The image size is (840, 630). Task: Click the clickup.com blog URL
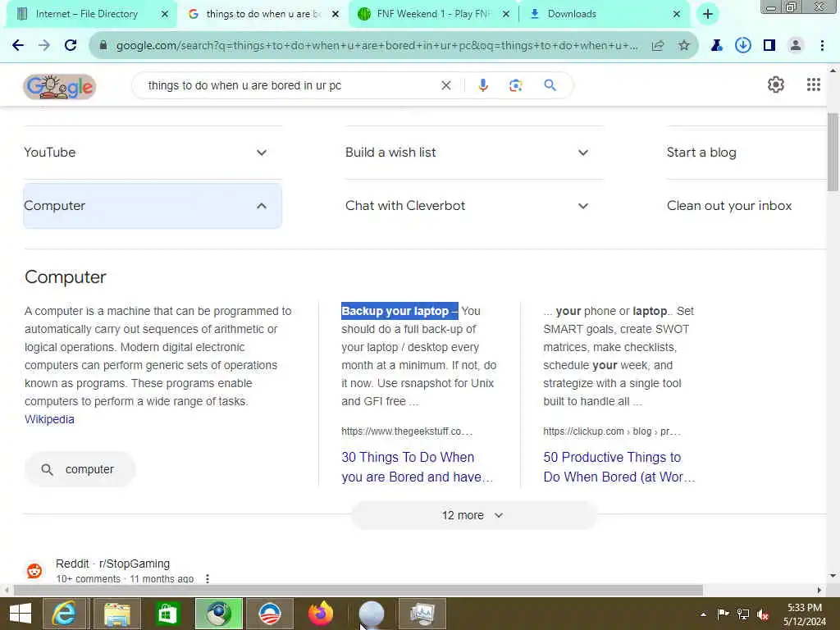click(612, 431)
